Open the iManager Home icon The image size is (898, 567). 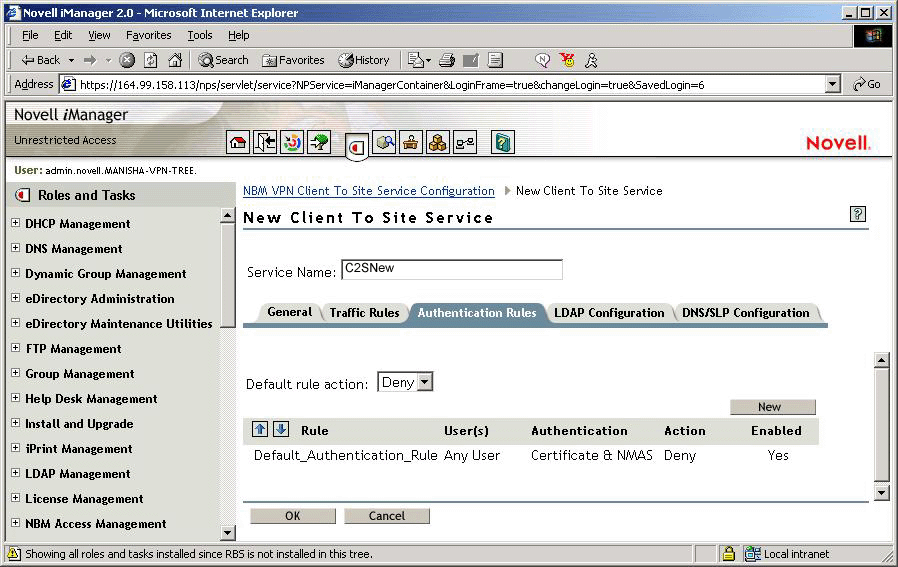238,142
